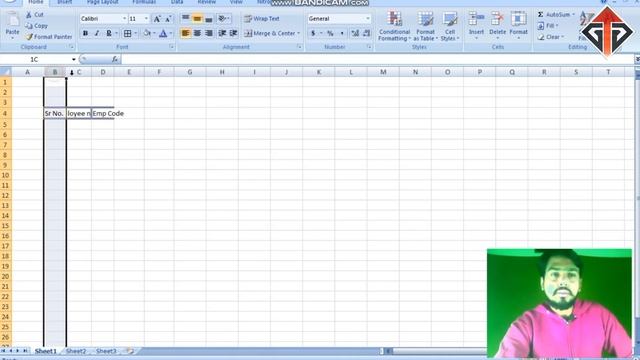Toggle bold formatting
The height and width of the screenshot is (360, 640).
(x=85, y=33)
